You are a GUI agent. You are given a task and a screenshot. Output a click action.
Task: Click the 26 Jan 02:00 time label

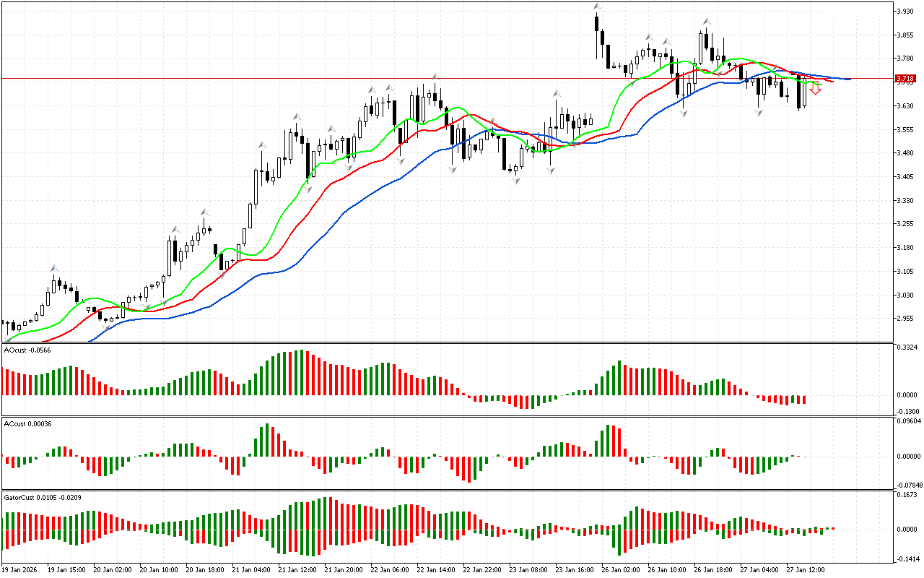tap(621, 569)
